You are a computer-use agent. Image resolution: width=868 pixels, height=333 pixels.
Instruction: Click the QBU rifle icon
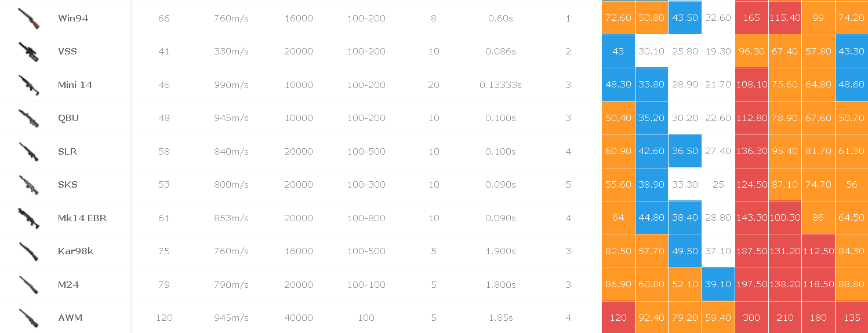pos(28,118)
